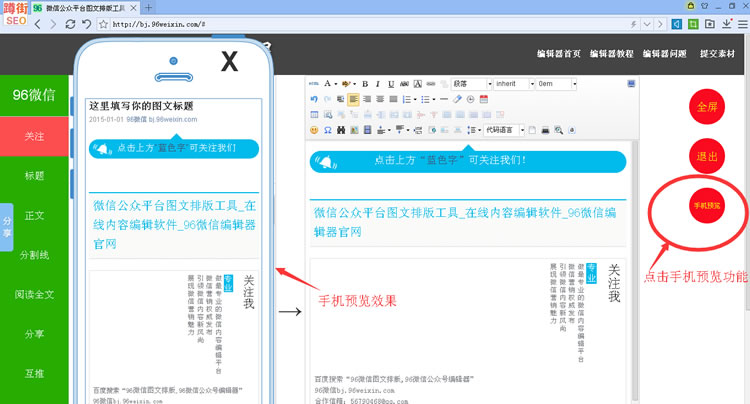This screenshot has width=750, height=404.
Task: Align text left in editor
Action: [354, 99]
